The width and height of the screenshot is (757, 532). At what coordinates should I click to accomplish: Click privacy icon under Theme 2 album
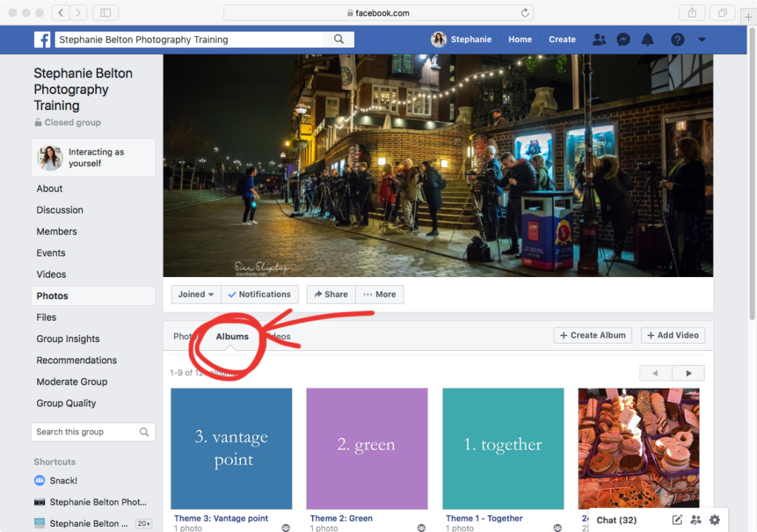click(421, 528)
